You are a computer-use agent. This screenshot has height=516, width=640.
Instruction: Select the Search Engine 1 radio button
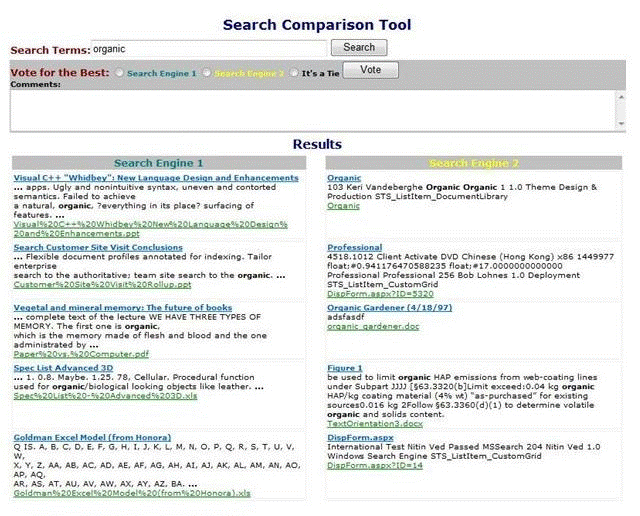tap(119, 73)
